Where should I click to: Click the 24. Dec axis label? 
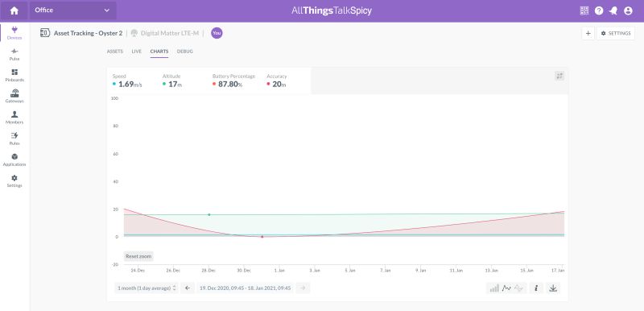point(138,271)
